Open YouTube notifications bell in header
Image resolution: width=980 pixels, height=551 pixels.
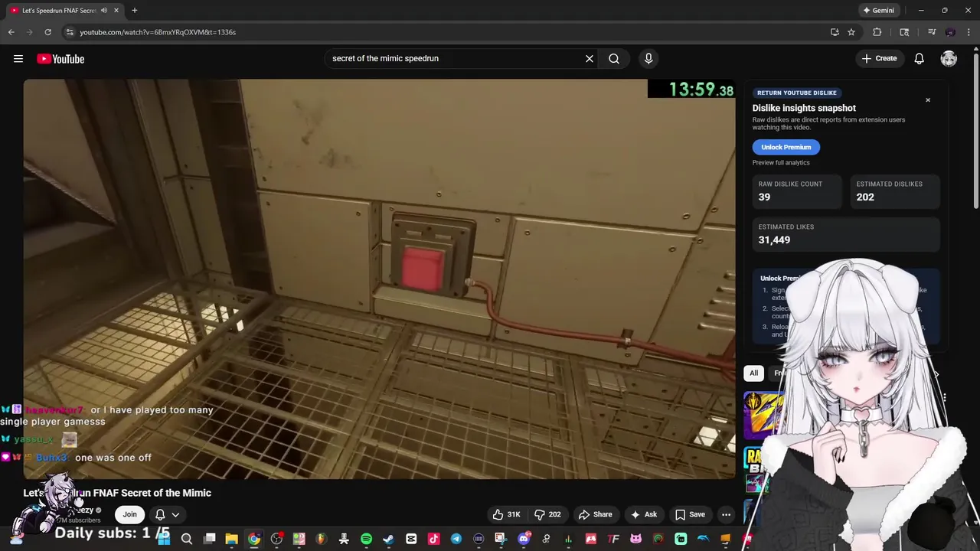920,59
